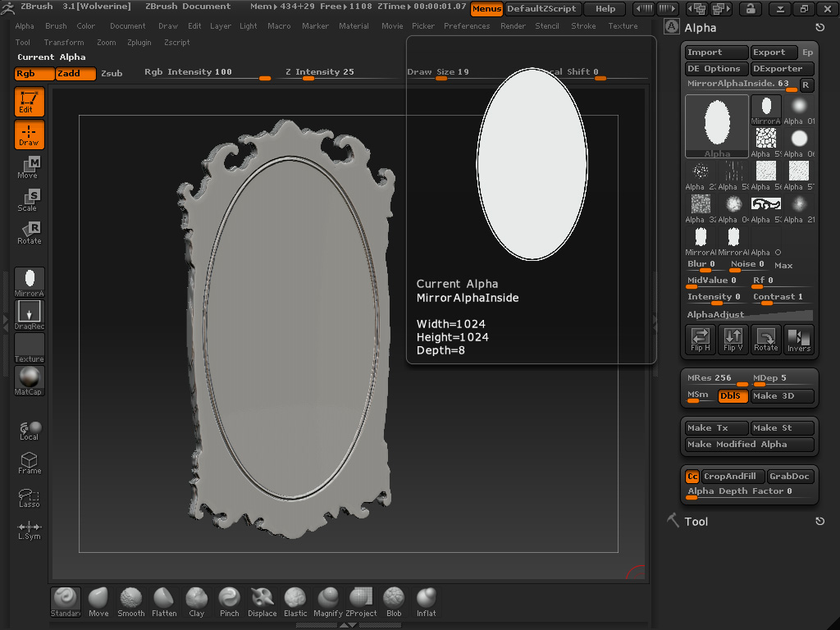Open the Zplugin menu
The image size is (840, 630).
click(x=139, y=43)
